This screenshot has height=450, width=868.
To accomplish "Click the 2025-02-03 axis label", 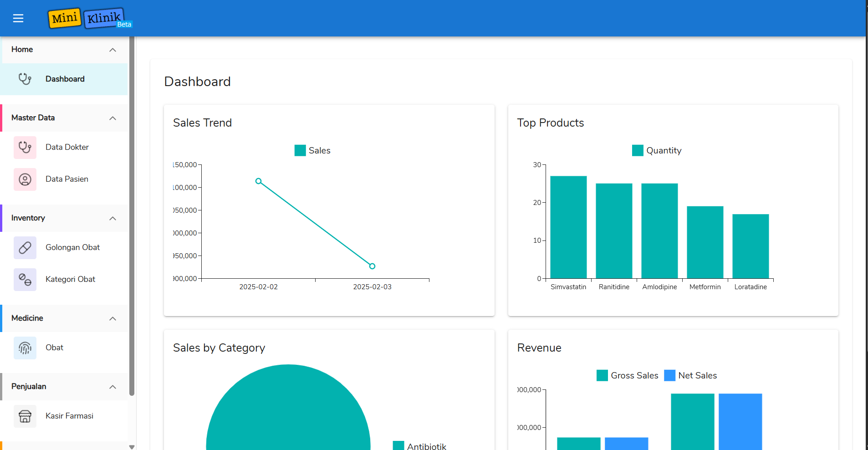I will (x=372, y=287).
